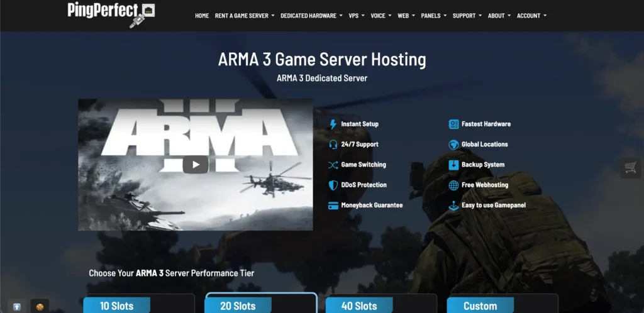Open the Dedicated Hardware dropdown menu
The width and height of the screenshot is (644, 313).
click(x=311, y=16)
